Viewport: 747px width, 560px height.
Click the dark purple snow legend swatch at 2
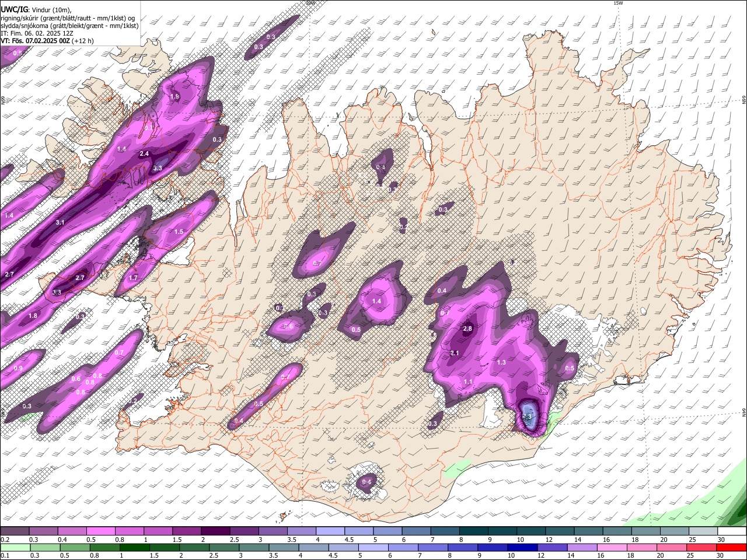pyautogui.click(x=215, y=531)
